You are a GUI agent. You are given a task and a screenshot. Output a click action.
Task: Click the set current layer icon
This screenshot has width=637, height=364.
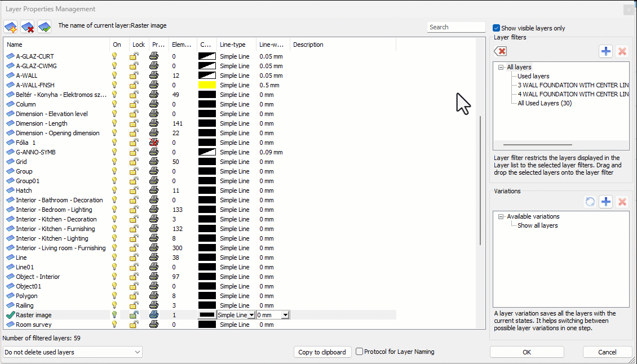tap(45, 27)
